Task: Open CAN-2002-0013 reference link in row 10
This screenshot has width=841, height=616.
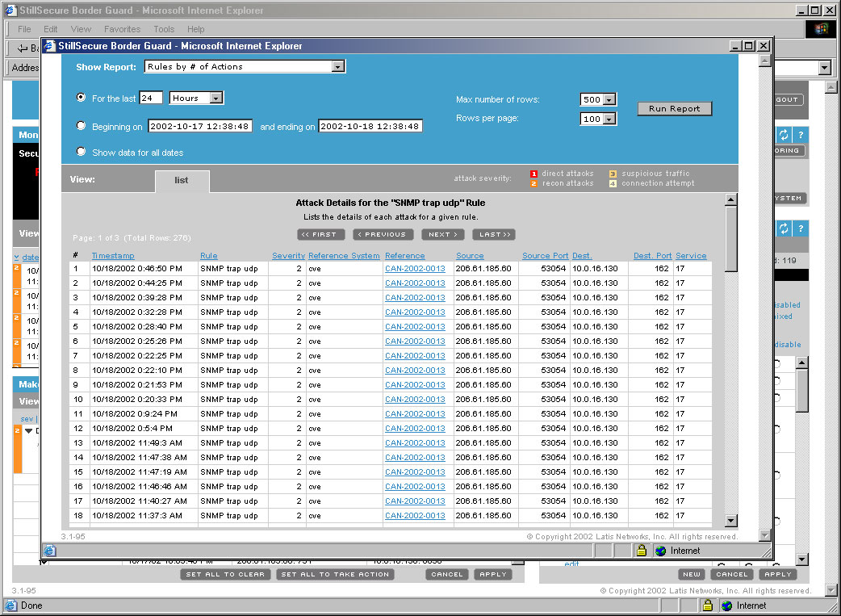Action: (415, 399)
